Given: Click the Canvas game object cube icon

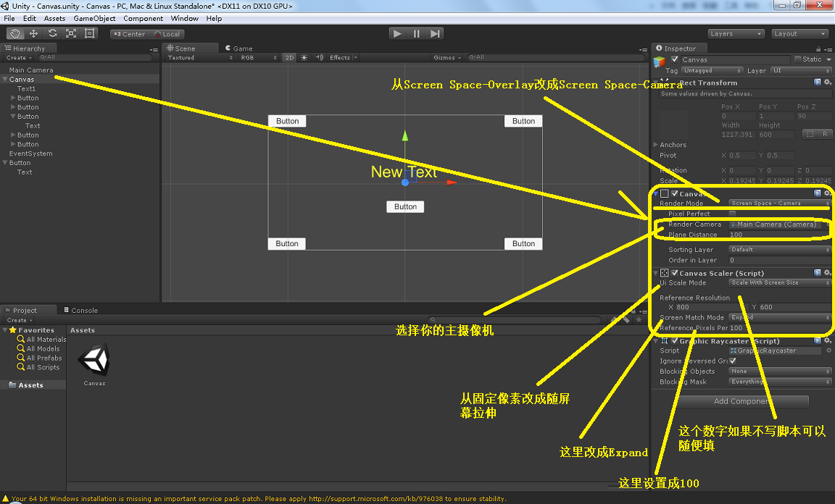Looking at the screenshot, I should click(660, 62).
